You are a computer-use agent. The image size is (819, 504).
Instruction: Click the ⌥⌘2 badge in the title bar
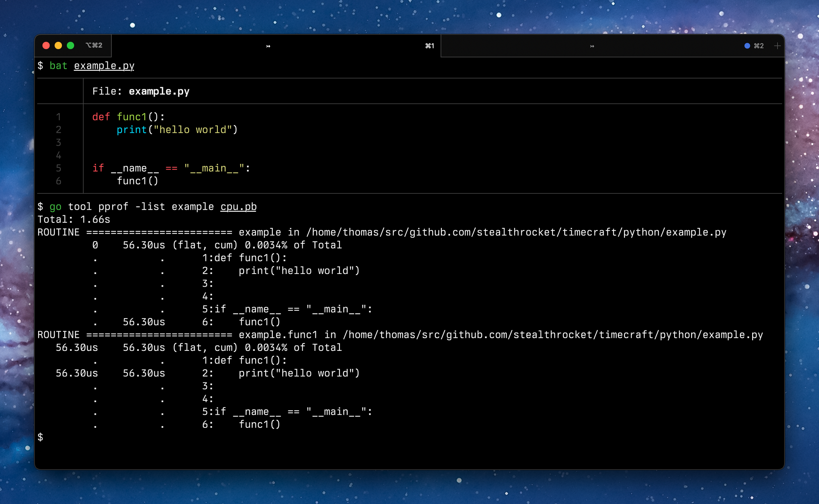click(x=94, y=45)
